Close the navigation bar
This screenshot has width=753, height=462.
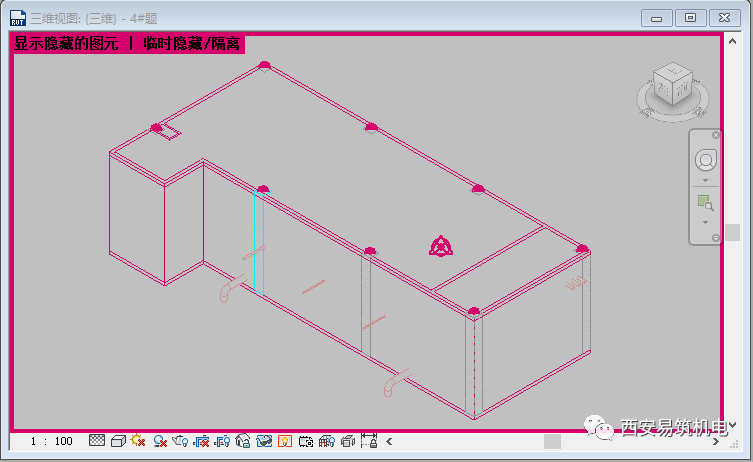(716, 135)
